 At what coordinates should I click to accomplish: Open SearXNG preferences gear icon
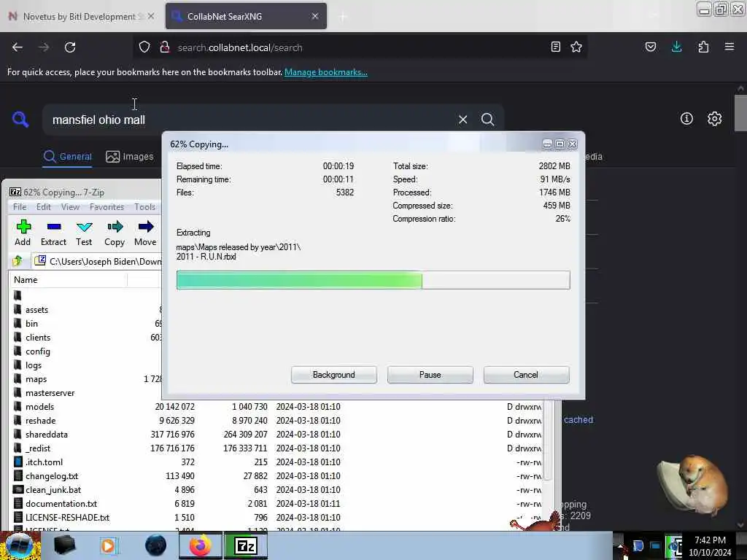pyautogui.click(x=715, y=119)
